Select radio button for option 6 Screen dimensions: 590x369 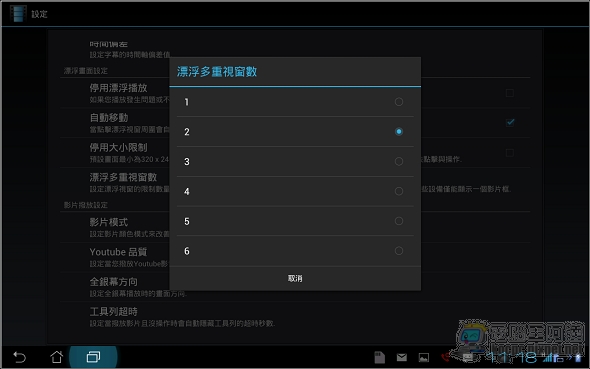[x=398, y=251]
